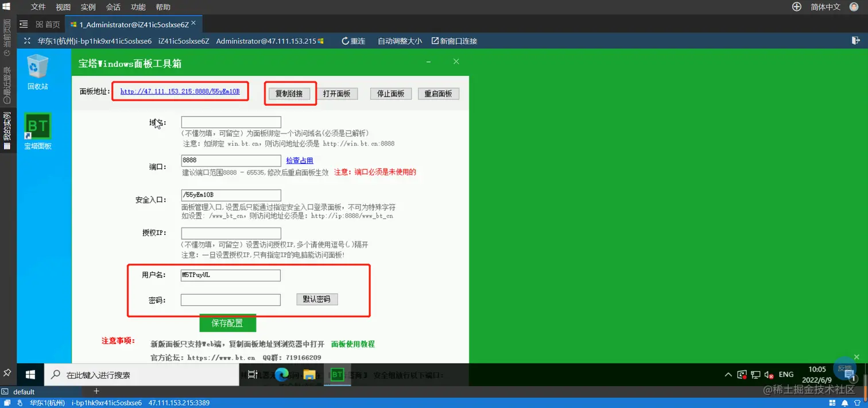Click the 用户名 username input field
The width and height of the screenshot is (868, 408).
(x=230, y=275)
